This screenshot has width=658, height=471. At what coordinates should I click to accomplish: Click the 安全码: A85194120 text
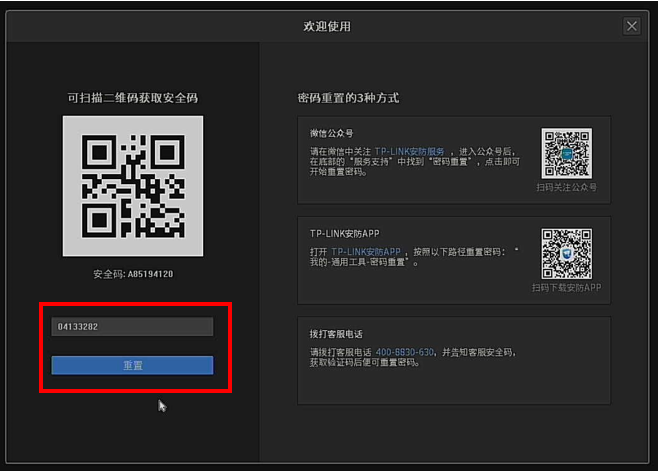pyautogui.click(x=133, y=274)
